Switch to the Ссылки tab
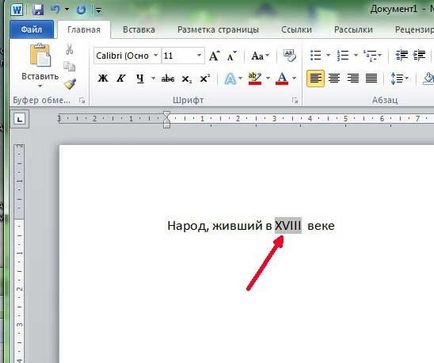The image size is (434, 363). point(296,30)
